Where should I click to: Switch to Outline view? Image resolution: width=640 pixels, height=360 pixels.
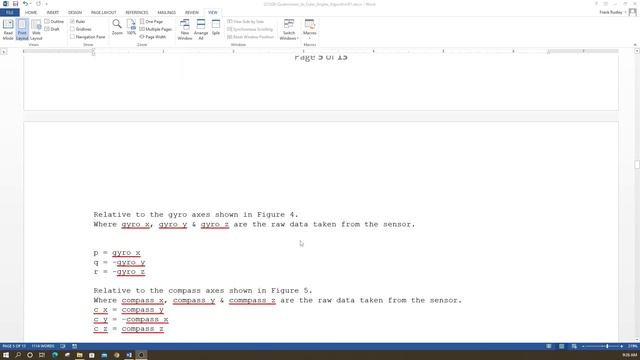[54, 21]
